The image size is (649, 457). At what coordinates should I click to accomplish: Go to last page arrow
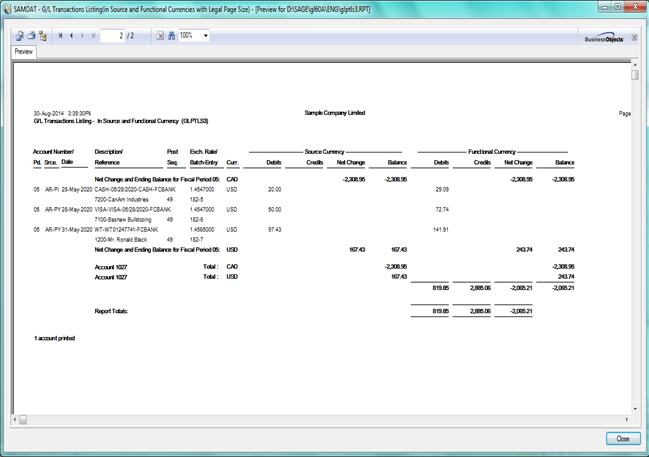pos(94,36)
